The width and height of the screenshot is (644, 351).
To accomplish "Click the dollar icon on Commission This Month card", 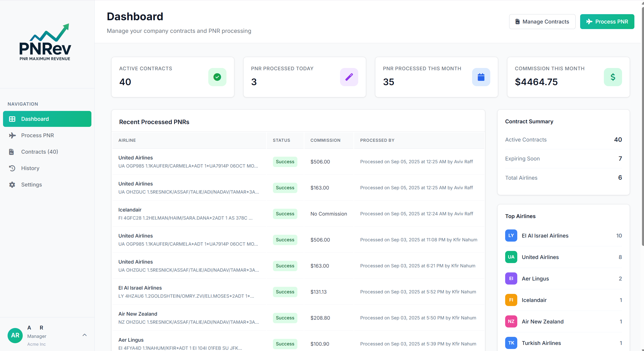I will point(613,77).
